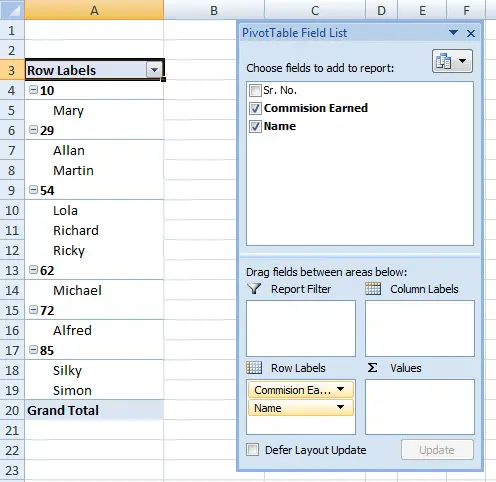Collapse the 85 group row
Image resolution: width=496 pixels, height=482 pixels.
tap(33, 350)
